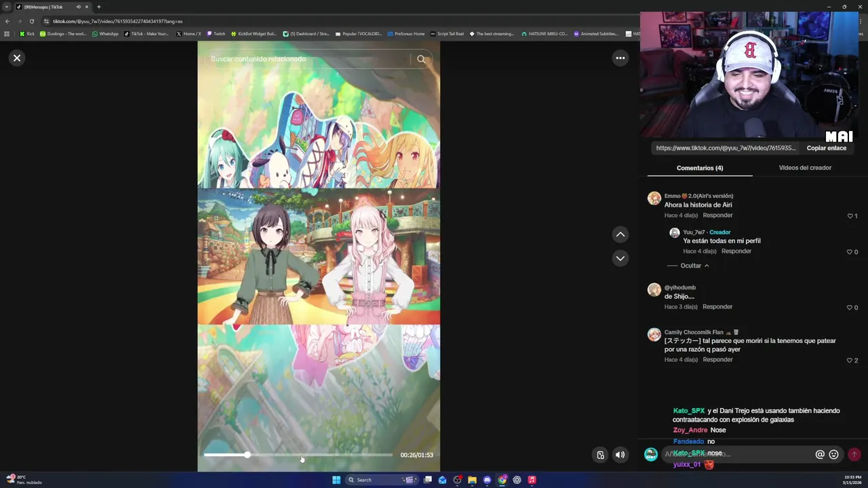Click the search magnifier in the video
Image resolution: width=868 pixels, height=488 pixels.
(421, 59)
